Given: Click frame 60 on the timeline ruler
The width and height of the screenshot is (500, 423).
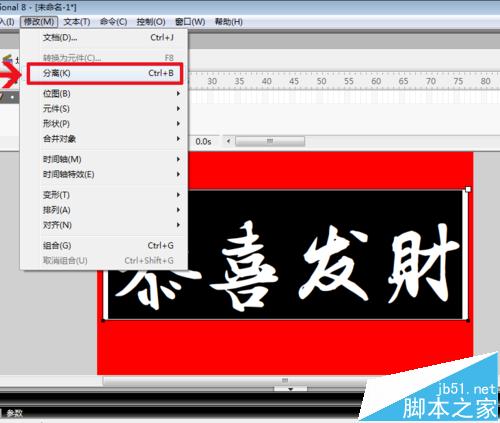Looking at the screenshot, I should point(376,81).
